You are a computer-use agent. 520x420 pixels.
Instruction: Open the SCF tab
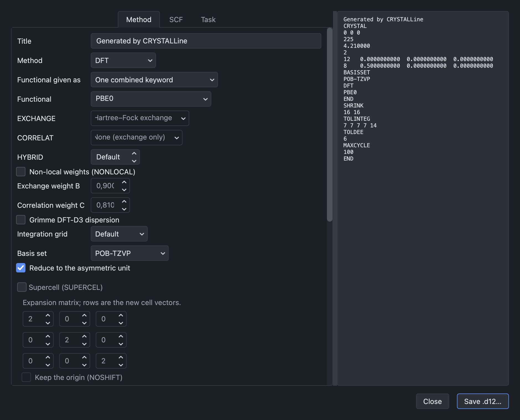(x=176, y=19)
